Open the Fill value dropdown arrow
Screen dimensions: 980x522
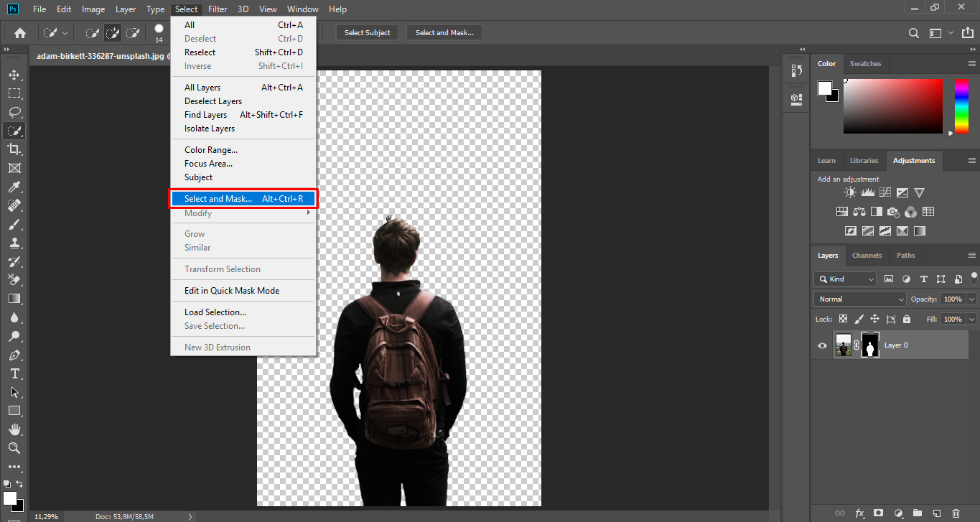[972, 319]
